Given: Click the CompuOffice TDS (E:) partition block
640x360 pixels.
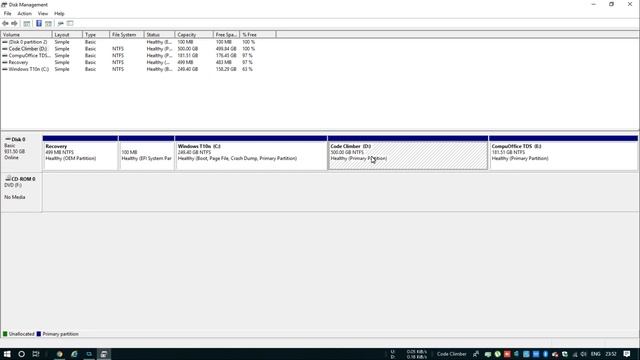Looking at the screenshot, I should (563, 153).
